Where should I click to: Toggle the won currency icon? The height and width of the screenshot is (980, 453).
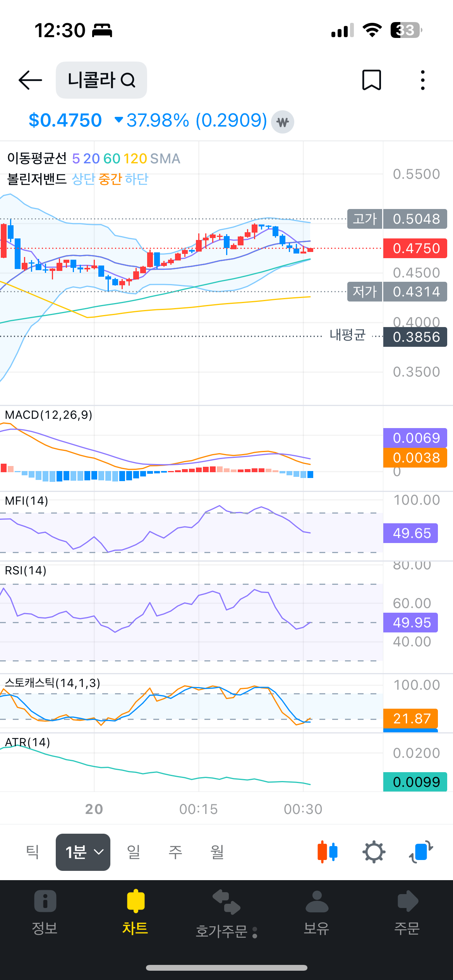(x=283, y=122)
